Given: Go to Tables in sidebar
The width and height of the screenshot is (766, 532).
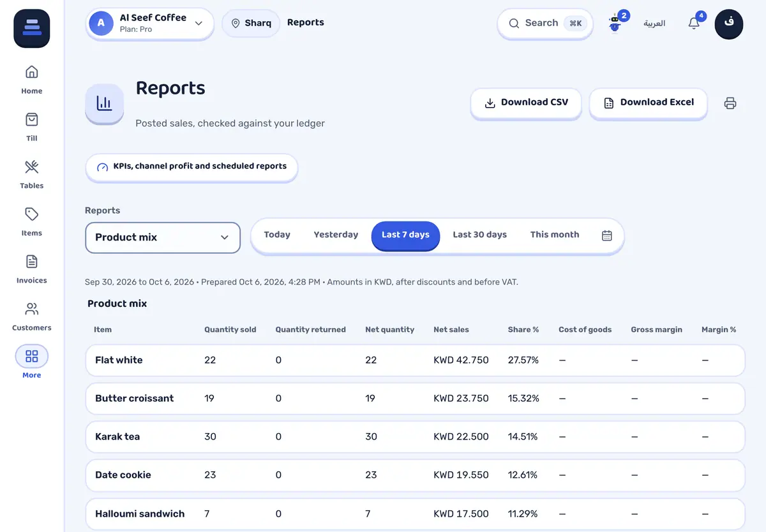Looking at the screenshot, I should coord(31,174).
